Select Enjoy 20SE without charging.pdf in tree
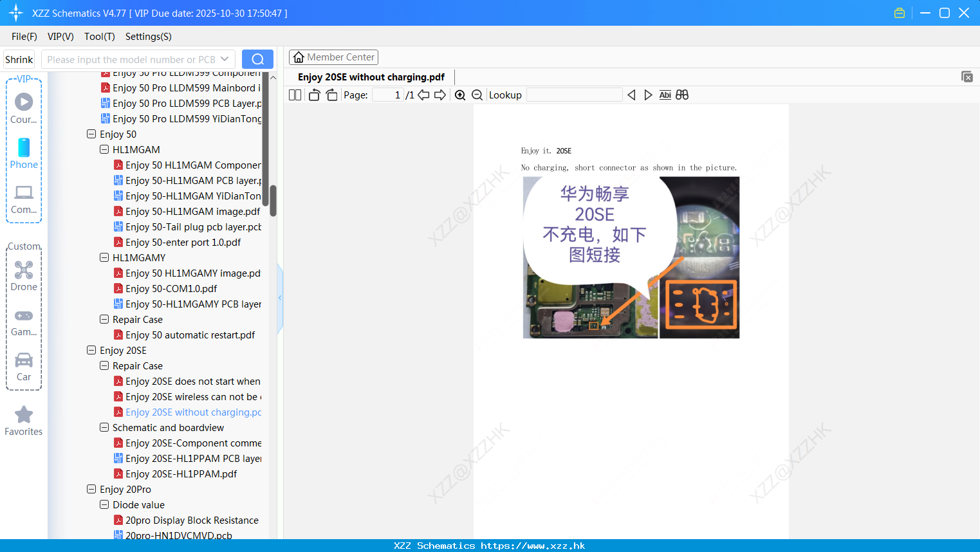 pos(187,412)
